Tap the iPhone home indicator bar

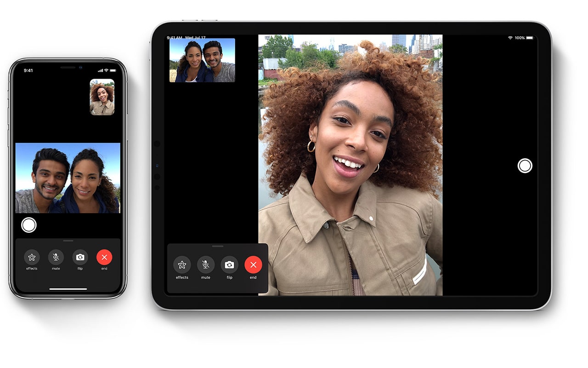tap(68, 289)
